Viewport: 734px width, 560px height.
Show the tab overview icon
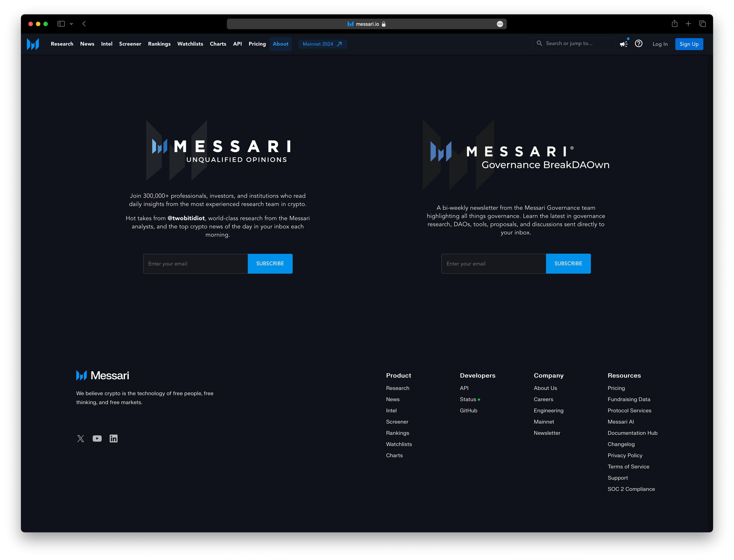pyautogui.click(x=703, y=24)
